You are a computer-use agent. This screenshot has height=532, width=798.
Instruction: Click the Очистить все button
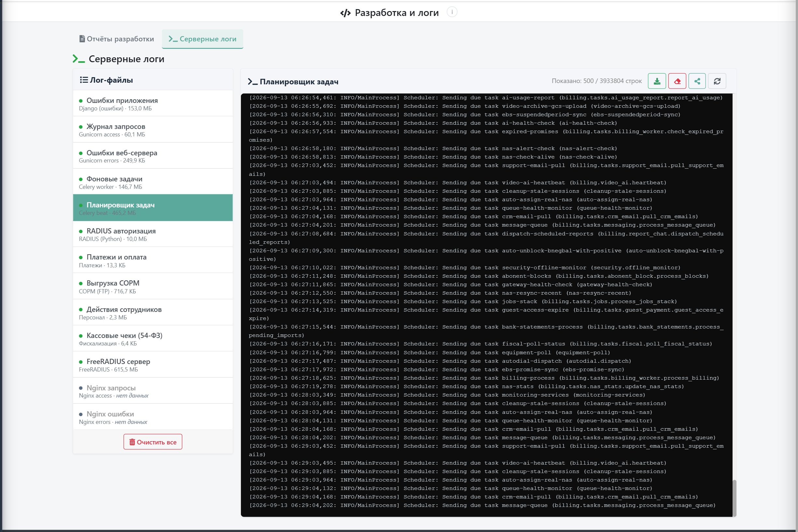pos(153,442)
